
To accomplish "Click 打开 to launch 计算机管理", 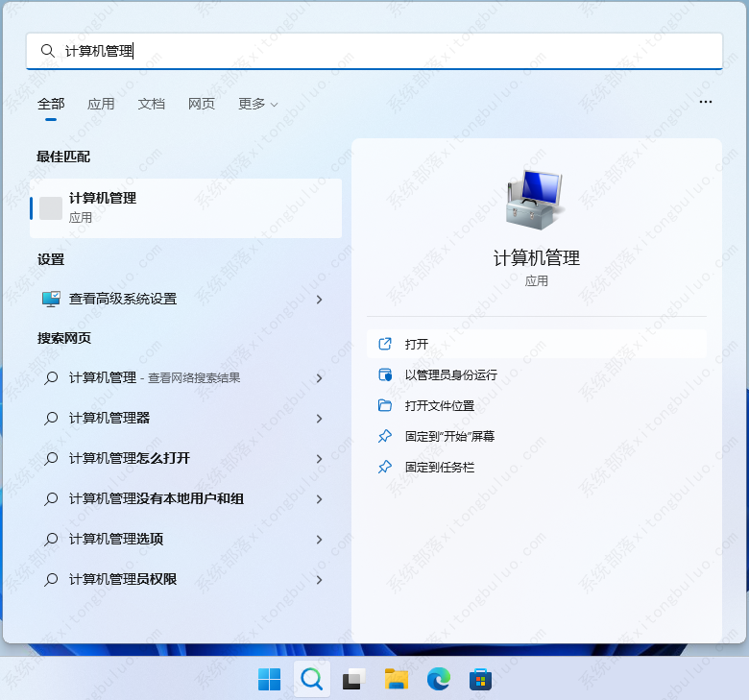I will 417,344.
